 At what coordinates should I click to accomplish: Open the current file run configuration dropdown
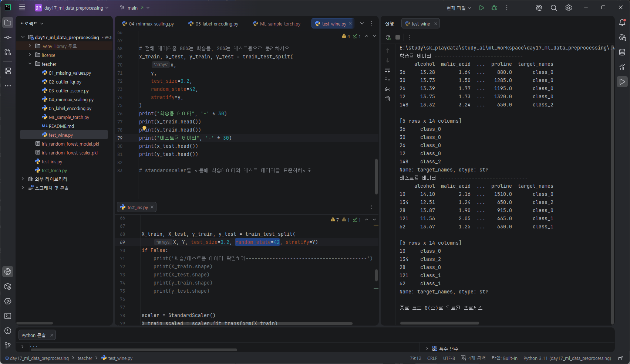[459, 8]
